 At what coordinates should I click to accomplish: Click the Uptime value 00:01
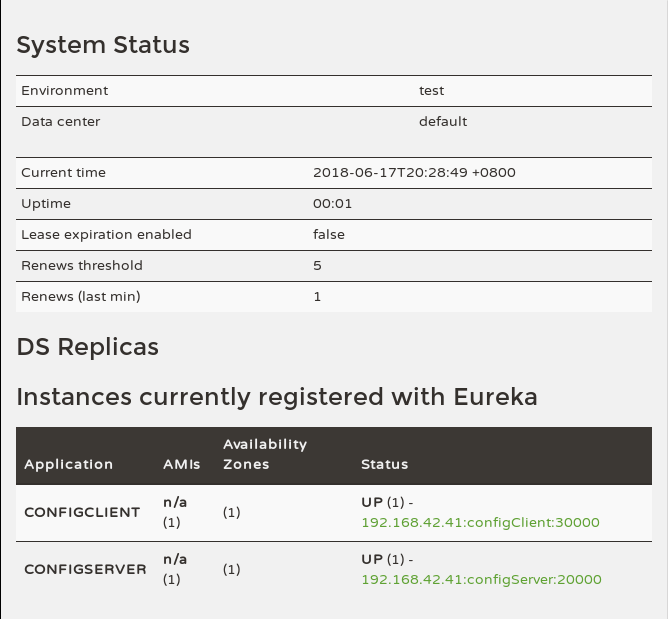point(333,203)
